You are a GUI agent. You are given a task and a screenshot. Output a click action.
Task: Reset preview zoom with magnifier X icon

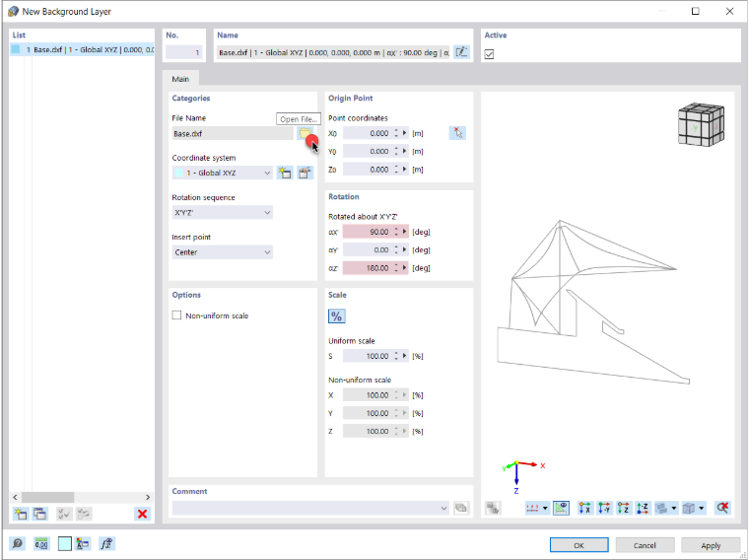pyautogui.click(x=722, y=508)
